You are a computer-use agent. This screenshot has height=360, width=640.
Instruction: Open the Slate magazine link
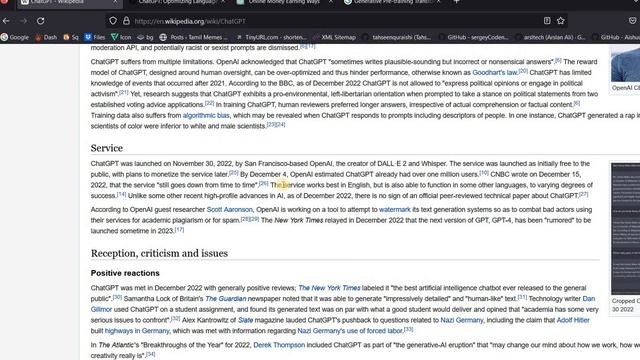[x=245, y=320]
